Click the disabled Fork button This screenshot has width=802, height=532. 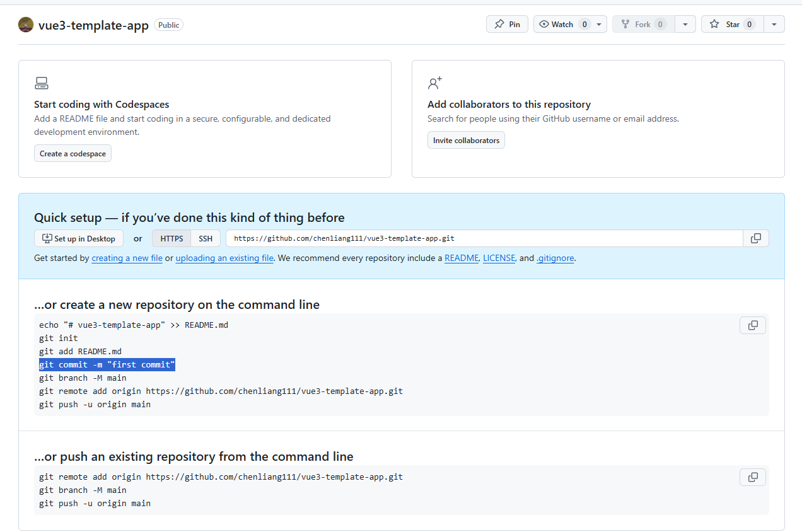tap(643, 24)
